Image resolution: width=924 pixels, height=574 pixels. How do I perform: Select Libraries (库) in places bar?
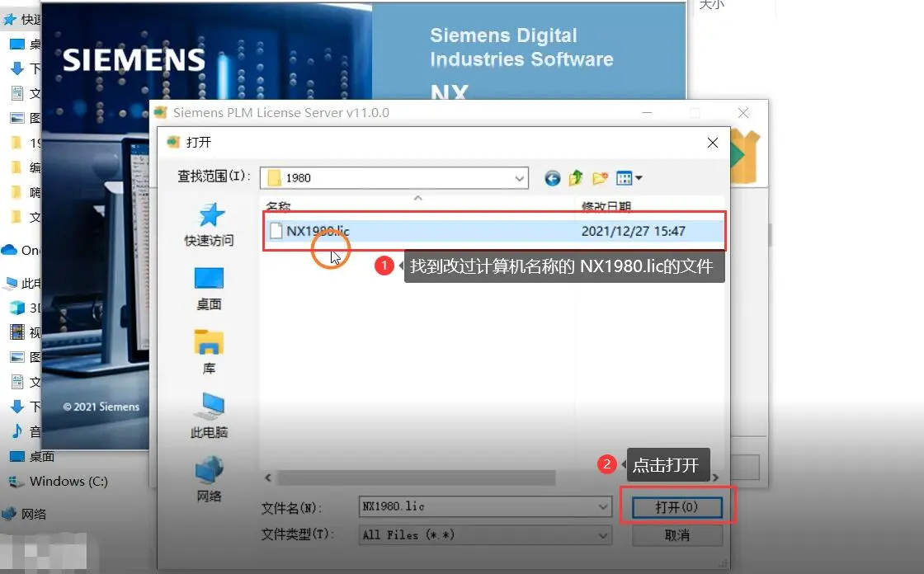[210, 352]
